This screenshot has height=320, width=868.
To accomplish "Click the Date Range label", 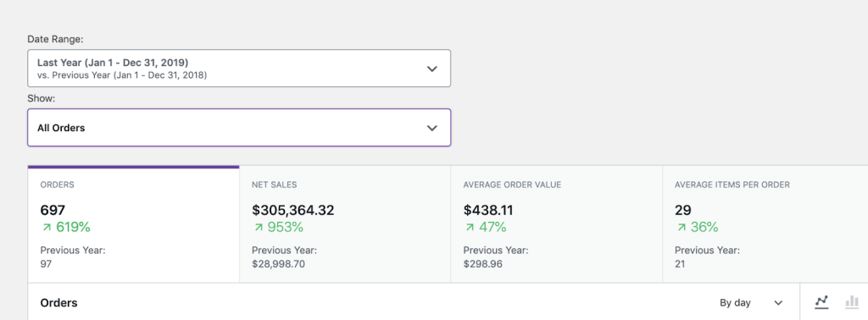I will coord(55,39).
